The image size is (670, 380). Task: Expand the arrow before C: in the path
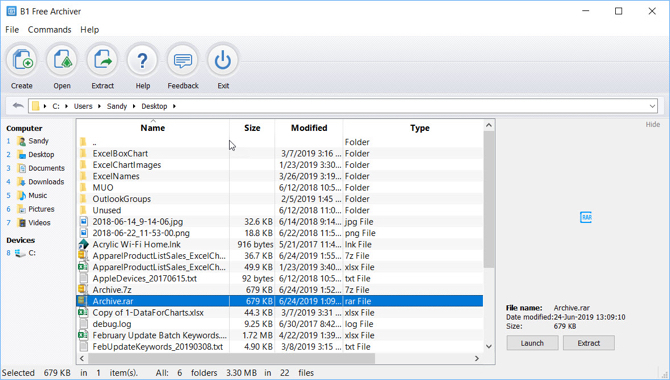click(45, 106)
